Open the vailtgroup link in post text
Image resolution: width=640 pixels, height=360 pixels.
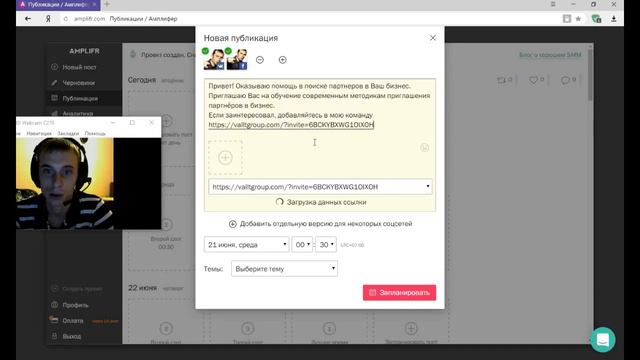[291, 125]
